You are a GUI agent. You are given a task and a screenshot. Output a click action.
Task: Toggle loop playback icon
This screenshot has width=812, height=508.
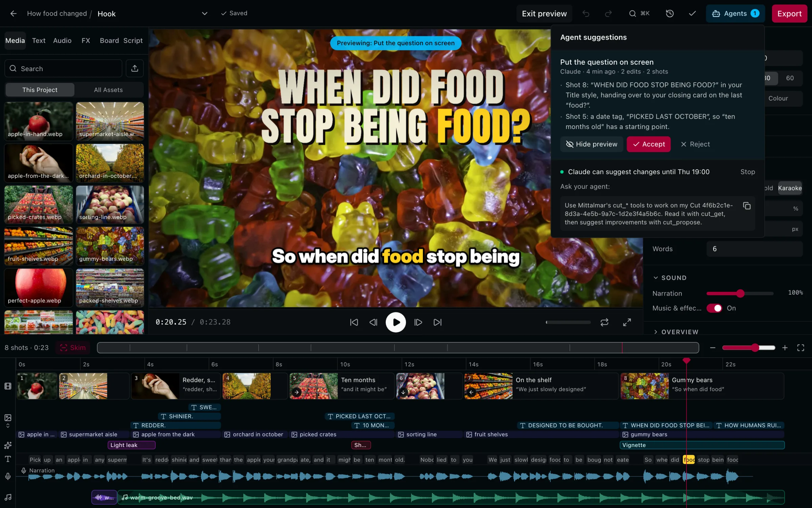[604, 322]
